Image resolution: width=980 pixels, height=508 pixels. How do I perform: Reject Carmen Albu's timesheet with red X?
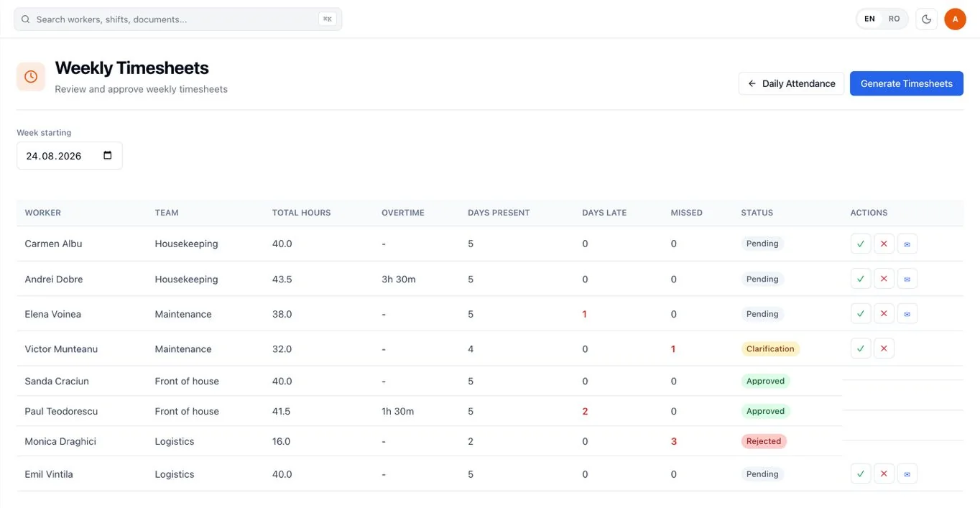point(884,244)
